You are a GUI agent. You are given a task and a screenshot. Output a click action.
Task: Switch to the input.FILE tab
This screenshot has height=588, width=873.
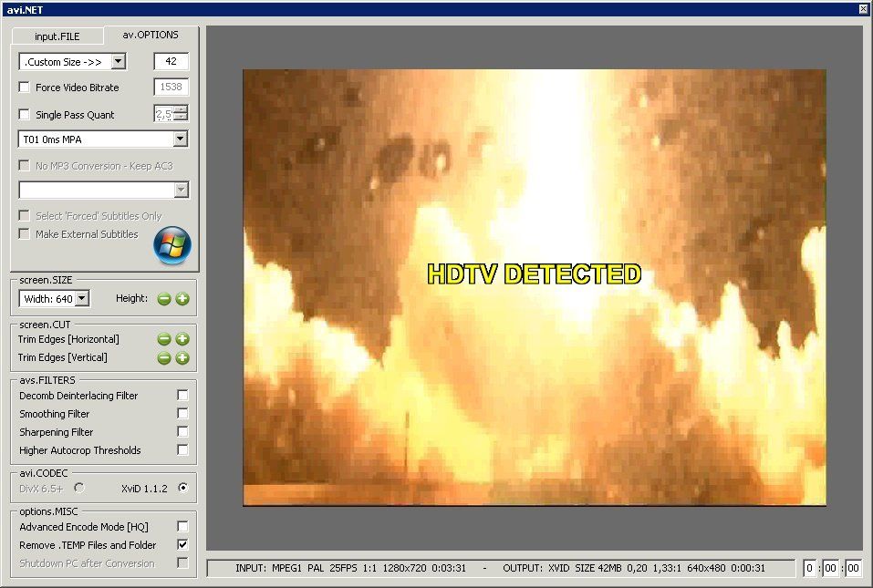pos(57,36)
